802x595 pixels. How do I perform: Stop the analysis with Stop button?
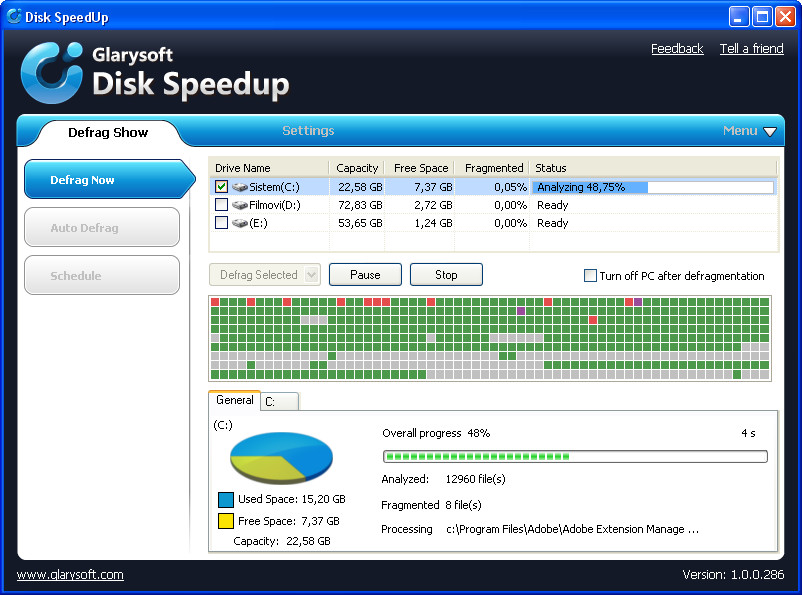[x=446, y=275]
